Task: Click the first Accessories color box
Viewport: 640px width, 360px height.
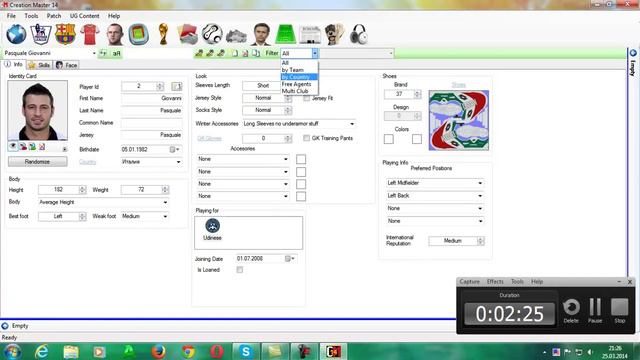Action: (301, 159)
